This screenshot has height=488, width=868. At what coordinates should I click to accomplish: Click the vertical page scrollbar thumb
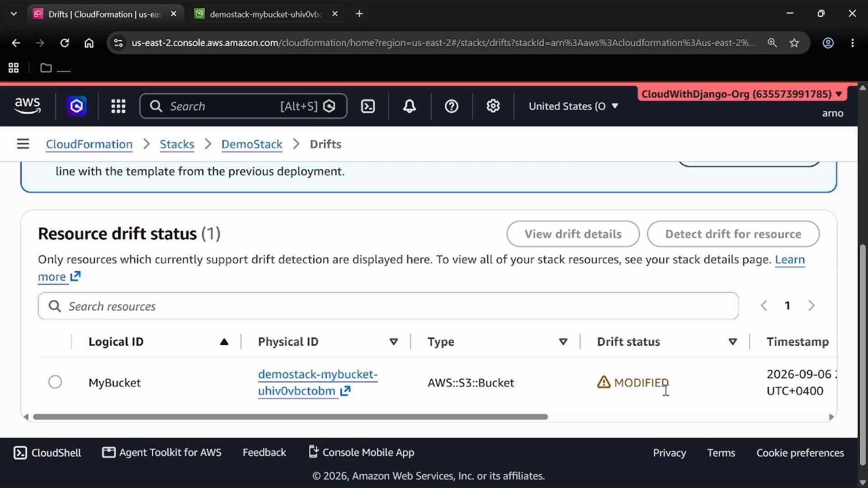863,355
